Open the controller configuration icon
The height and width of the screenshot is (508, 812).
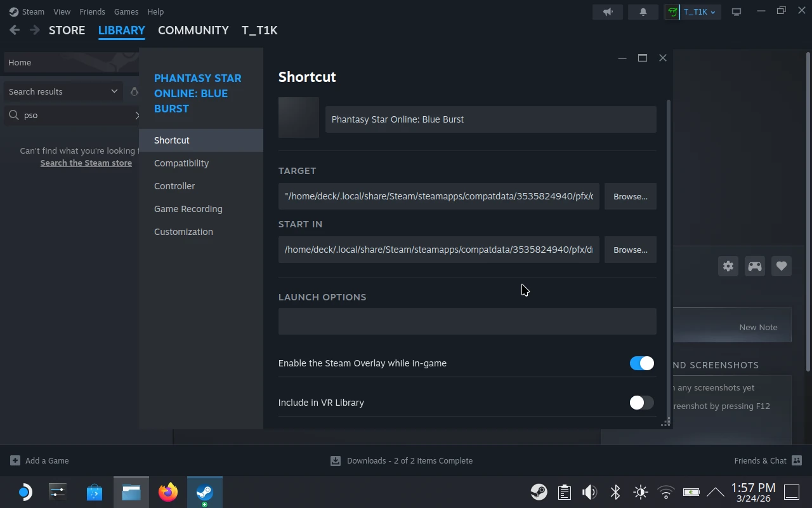[754, 266]
